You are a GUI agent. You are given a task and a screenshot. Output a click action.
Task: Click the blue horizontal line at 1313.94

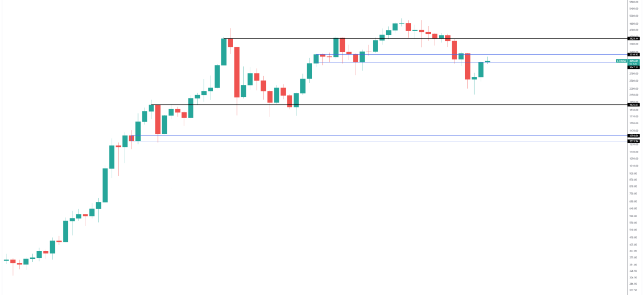[x=376, y=141]
